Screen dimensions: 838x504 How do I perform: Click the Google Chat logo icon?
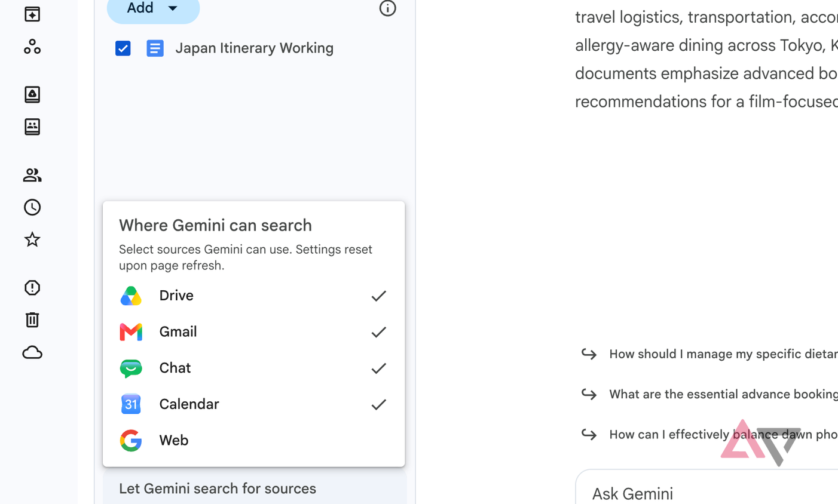tap(131, 368)
